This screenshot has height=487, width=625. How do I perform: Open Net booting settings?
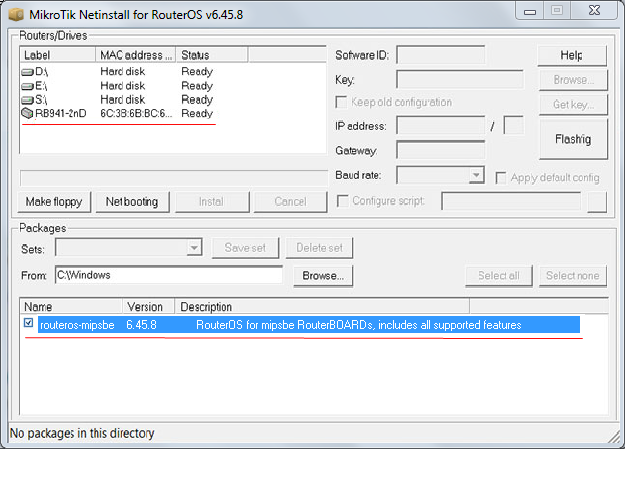(132, 202)
